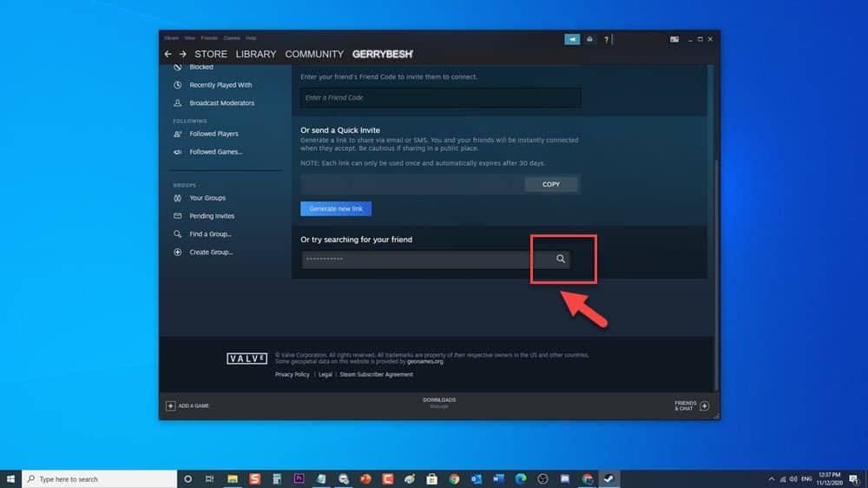Click the Steam icon on the taskbar
The width and height of the screenshot is (868, 488).
(x=609, y=479)
